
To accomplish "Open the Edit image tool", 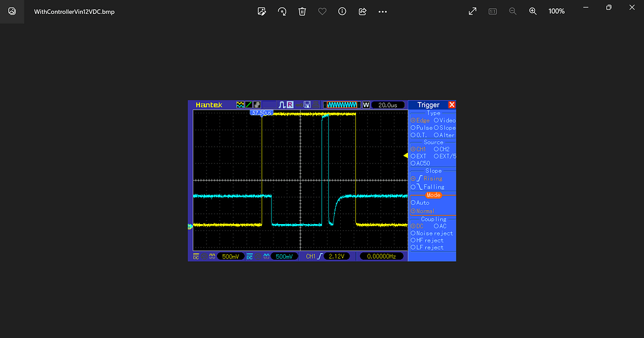I will [262, 11].
